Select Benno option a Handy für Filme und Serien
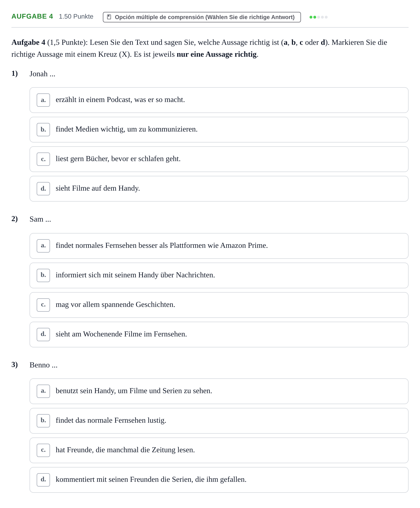This screenshot has height=508, width=420. pos(219,391)
